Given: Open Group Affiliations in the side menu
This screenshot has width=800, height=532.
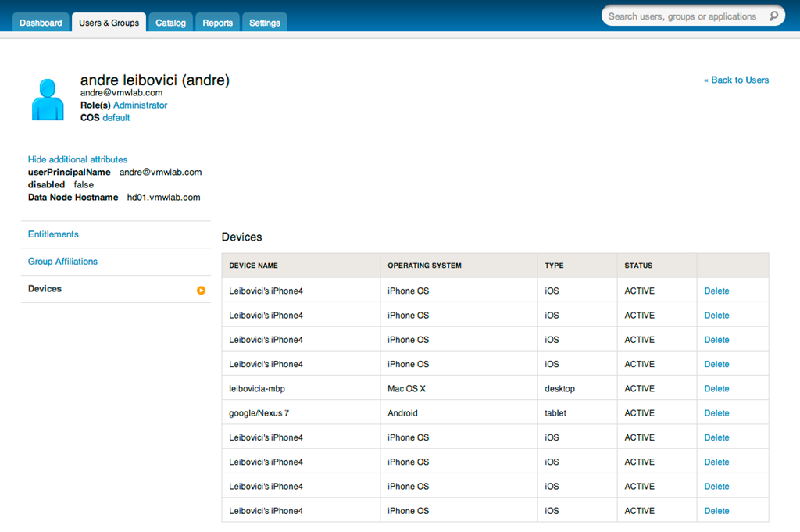Looking at the screenshot, I should 62,261.
